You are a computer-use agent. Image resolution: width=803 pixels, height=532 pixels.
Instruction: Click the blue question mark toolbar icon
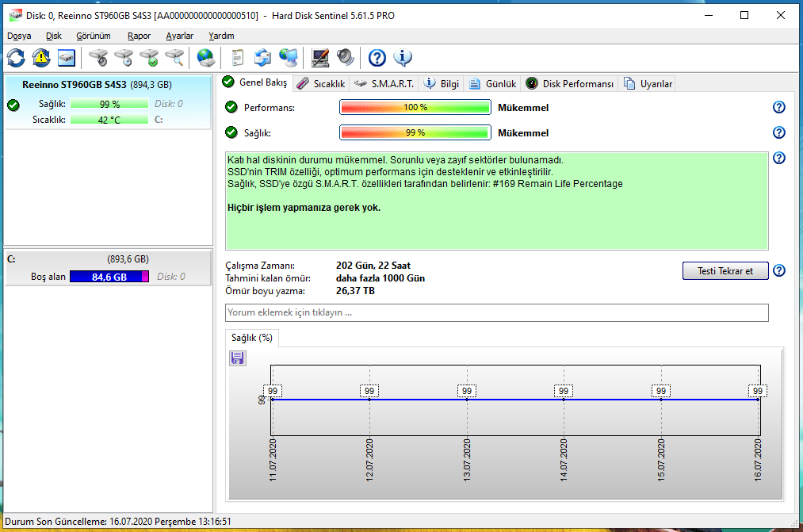377,58
